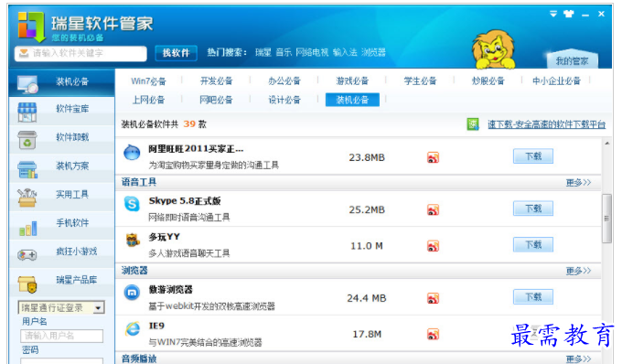Open the 手机软件 sidebar icon
The height and width of the screenshot is (364, 622).
tap(27, 228)
